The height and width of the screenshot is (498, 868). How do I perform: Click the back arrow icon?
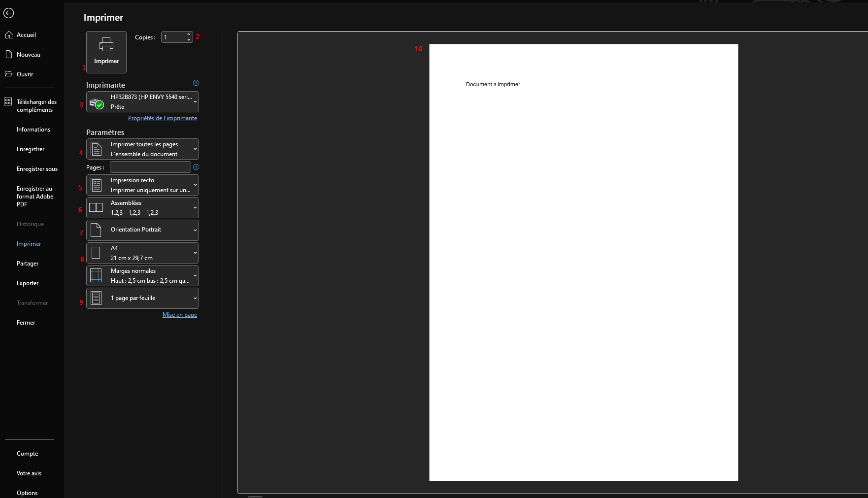tap(8, 13)
